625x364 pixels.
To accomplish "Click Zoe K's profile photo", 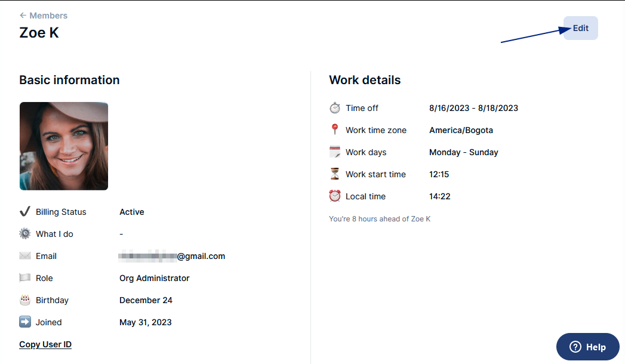I will pos(64,146).
